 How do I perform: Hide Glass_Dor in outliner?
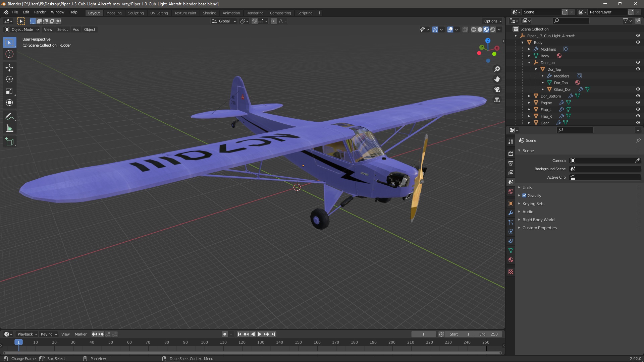coord(638,89)
